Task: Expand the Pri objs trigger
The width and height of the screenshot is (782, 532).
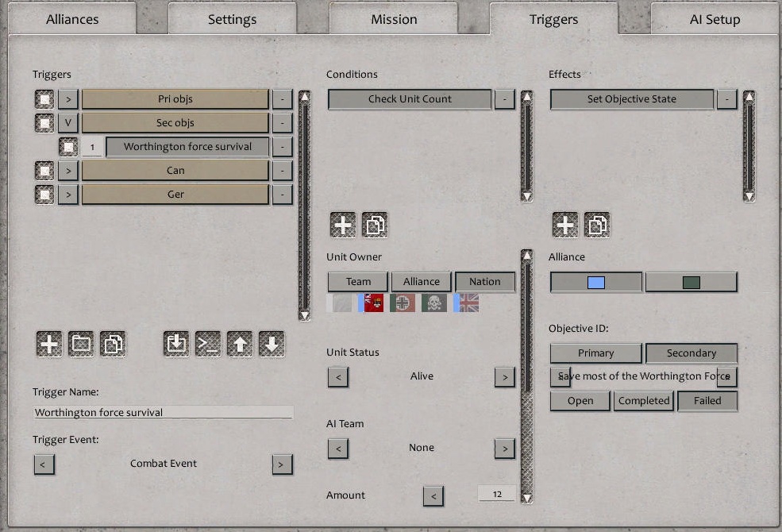Action: (x=67, y=98)
